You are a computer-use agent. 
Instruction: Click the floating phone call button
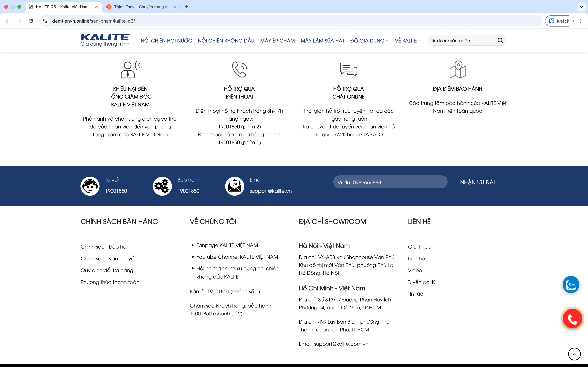(x=572, y=319)
